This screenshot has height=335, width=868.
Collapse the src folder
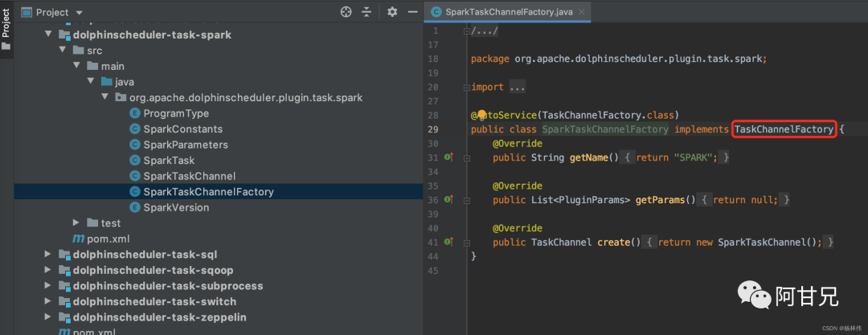click(63, 51)
